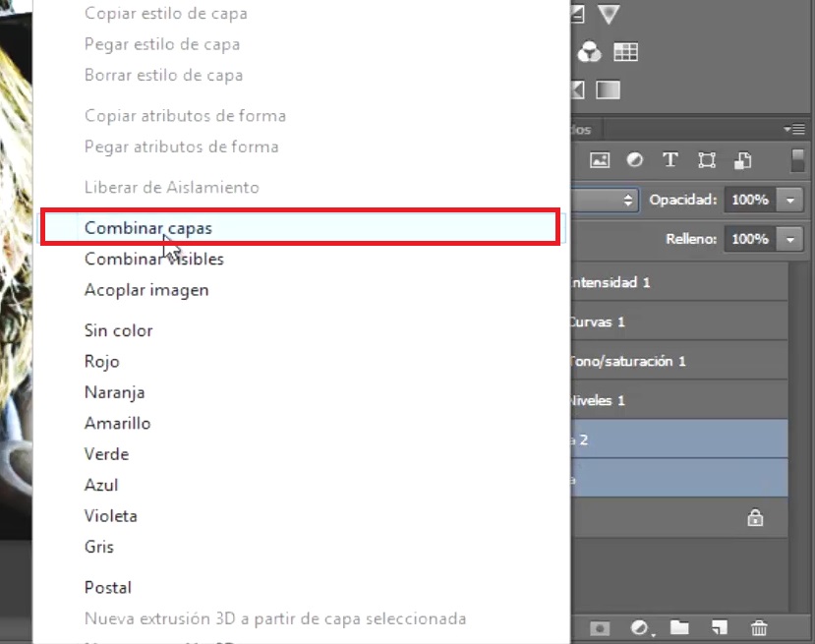Image resolution: width=815 pixels, height=644 pixels.
Task: Open the blend mode dropdown
Action: tap(605, 200)
